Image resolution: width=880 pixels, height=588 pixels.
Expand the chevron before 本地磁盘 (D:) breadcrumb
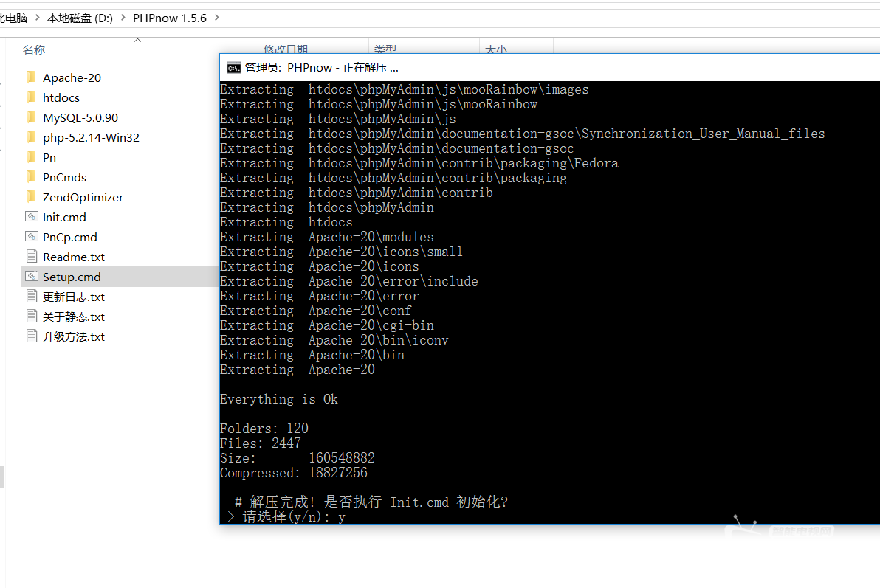tap(37, 18)
